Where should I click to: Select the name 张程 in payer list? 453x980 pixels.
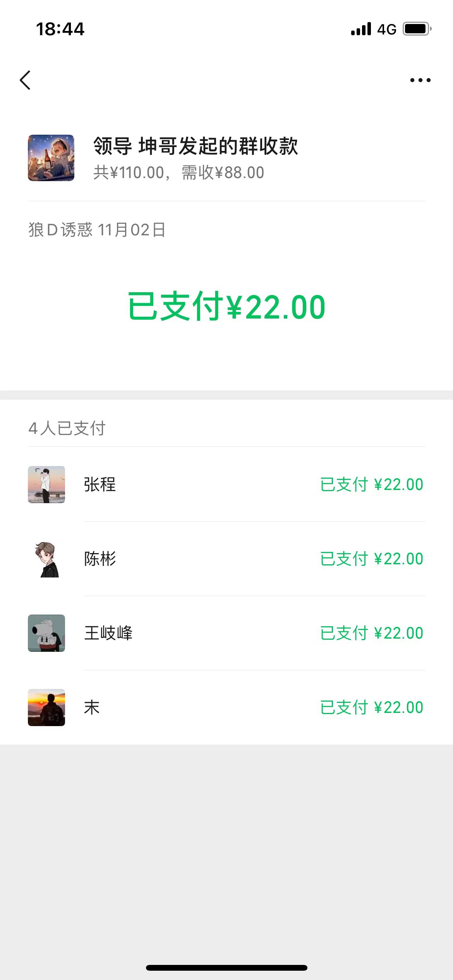tap(100, 485)
